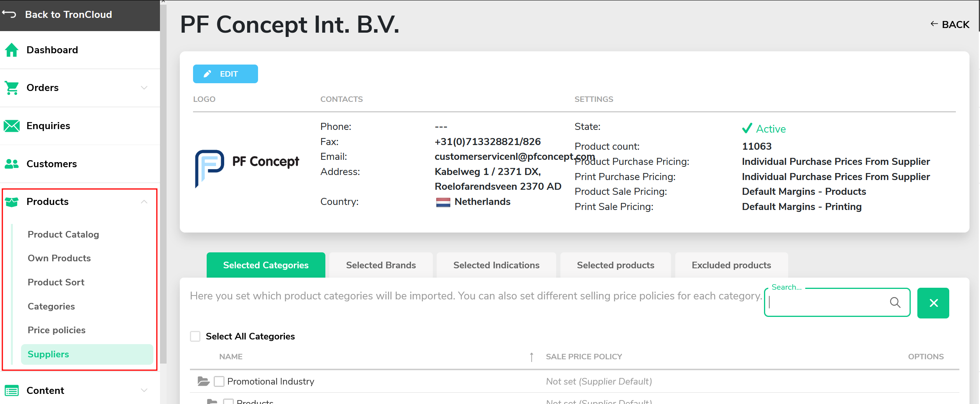Click Promotional Industry's Not set policy

tap(599, 381)
